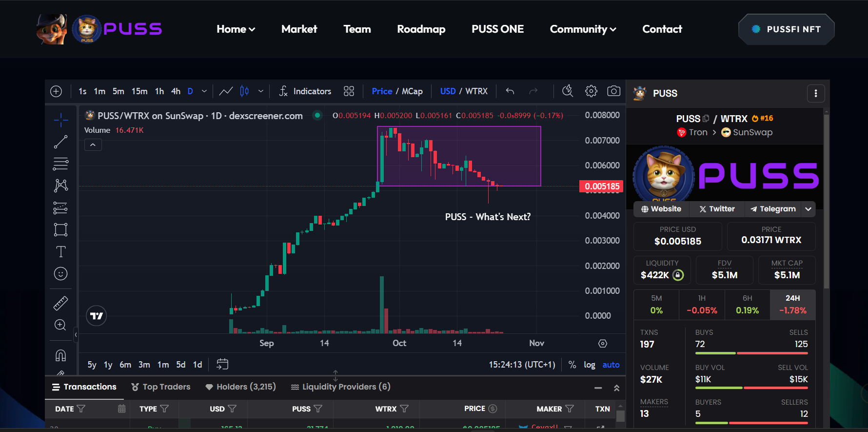Open the three-dot menu next to PUSS
This screenshot has height=432, width=868.
816,93
